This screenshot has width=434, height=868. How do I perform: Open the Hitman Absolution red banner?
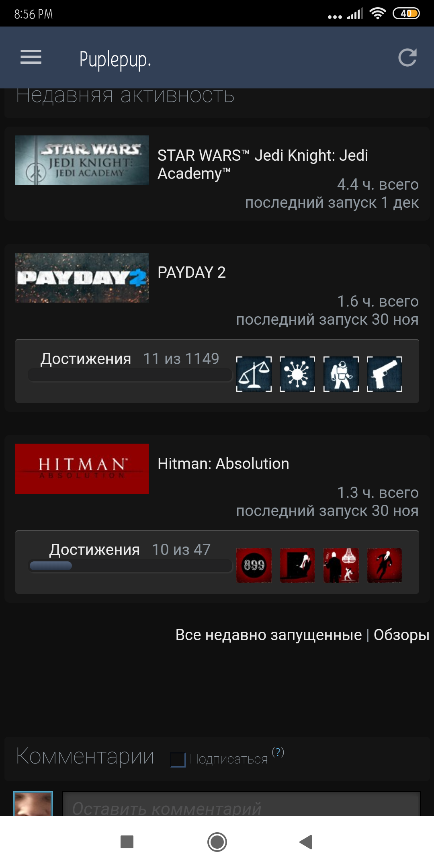(82, 469)
